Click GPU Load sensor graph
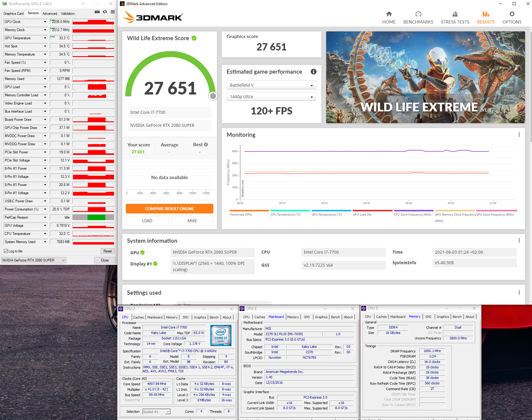The width and height of the screenshot is (532, 420). 93,87
